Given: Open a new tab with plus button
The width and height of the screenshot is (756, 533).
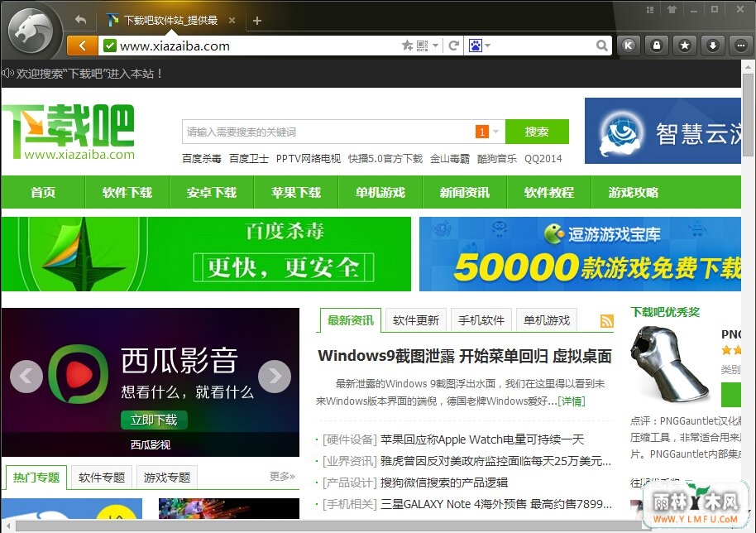Looking at the screenshot, I should (x=257, y=20).
